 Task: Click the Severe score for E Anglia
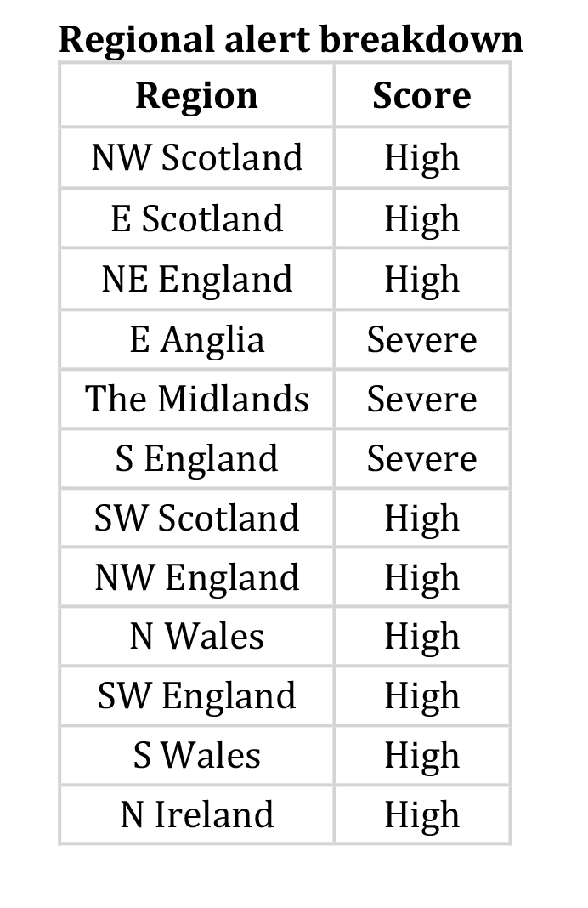(422, 339)
